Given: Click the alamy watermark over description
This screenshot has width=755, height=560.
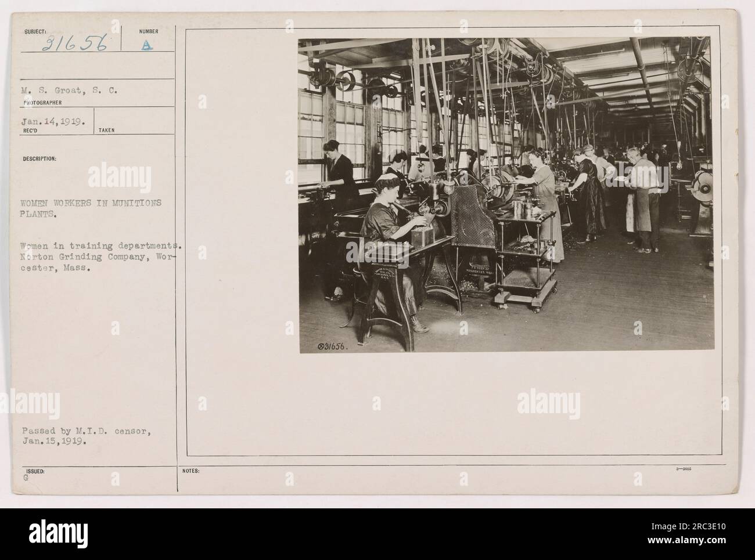Looking at the screenshot, I should [x=120, y=177].
